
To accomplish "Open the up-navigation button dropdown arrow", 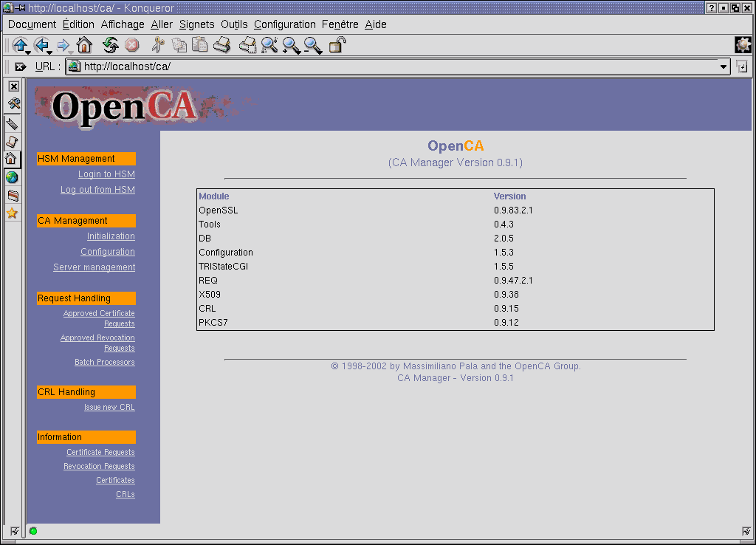I will click(27, 52).
